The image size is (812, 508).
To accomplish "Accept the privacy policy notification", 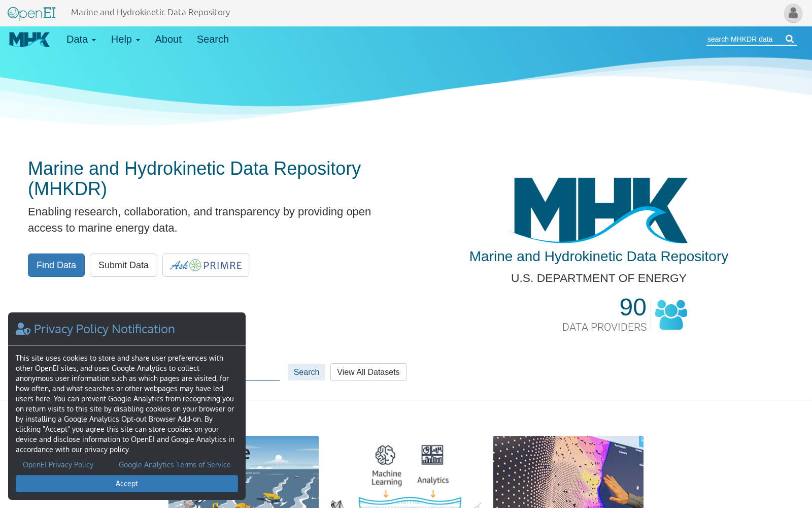I will coord(127,484).
